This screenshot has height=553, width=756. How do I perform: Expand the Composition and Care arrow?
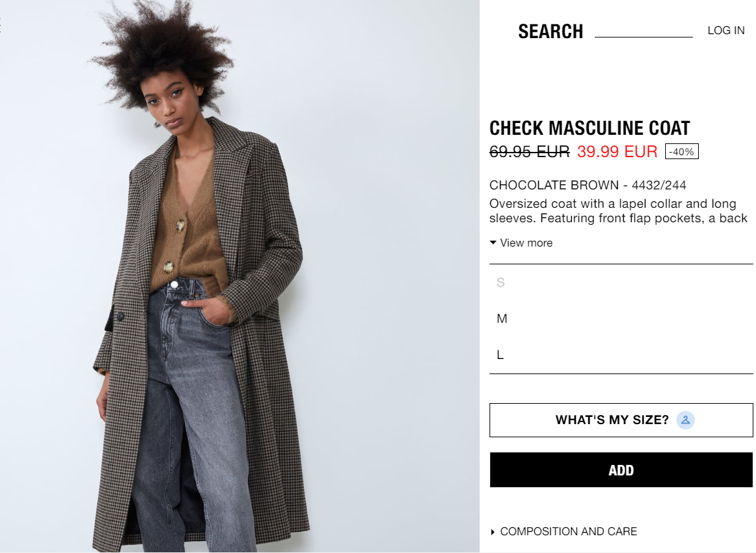click(x=492, y=532)
